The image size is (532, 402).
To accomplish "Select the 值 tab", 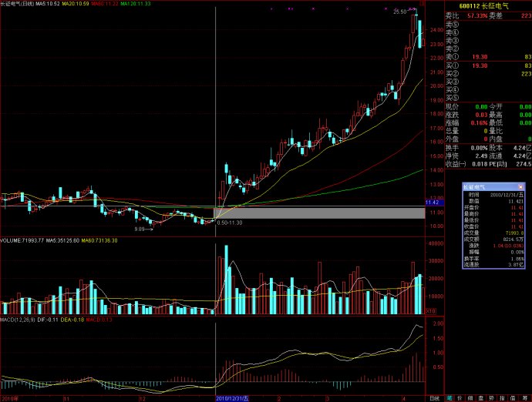I will 513,398.
